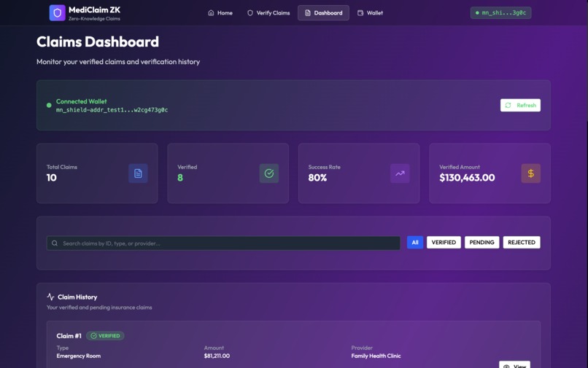Click the Dashboard document icon in navbar
This screenshot has width=588, height=368.
click(x=308, y=12)
